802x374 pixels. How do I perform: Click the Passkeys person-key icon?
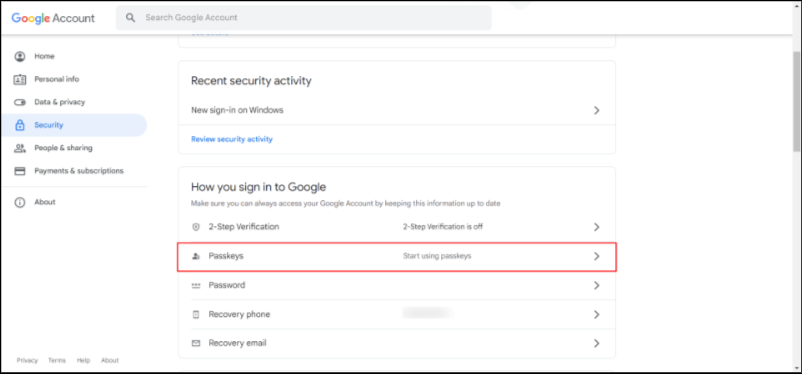tap(196, 256)
